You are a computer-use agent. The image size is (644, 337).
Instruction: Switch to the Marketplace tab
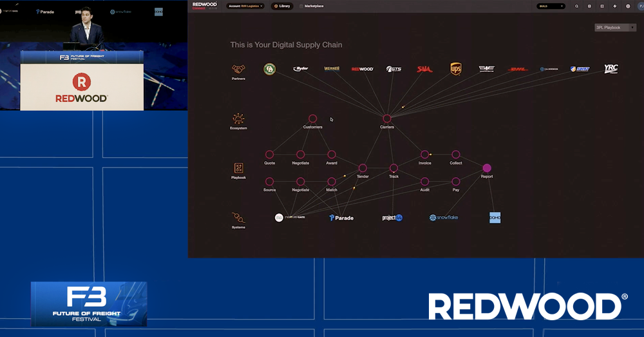point(312,6)
